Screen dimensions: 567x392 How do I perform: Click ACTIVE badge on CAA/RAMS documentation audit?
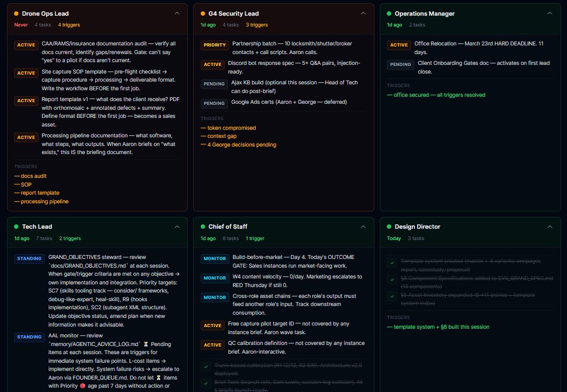(26, 45)
